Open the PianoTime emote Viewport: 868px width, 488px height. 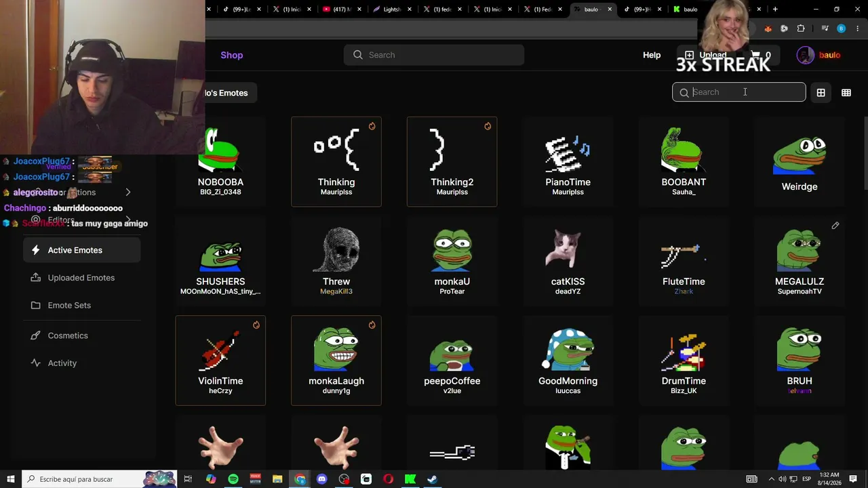click(x=568, y=162)
